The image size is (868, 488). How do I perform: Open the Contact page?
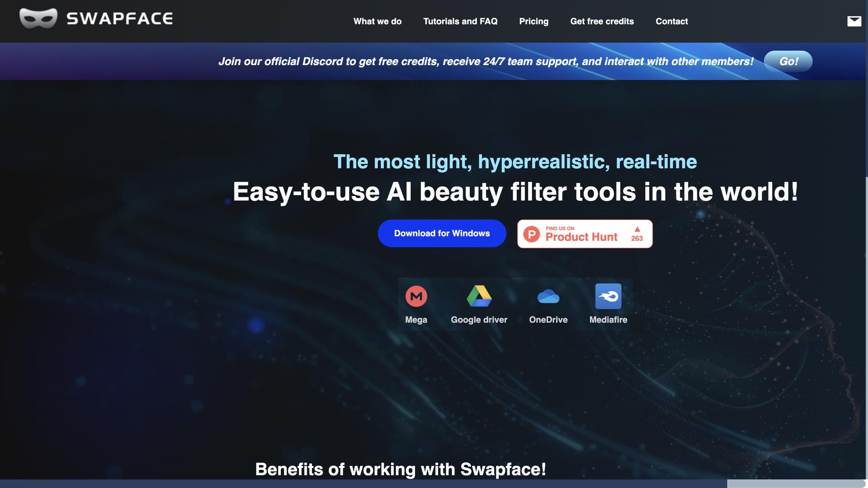[x=671, y=21]
